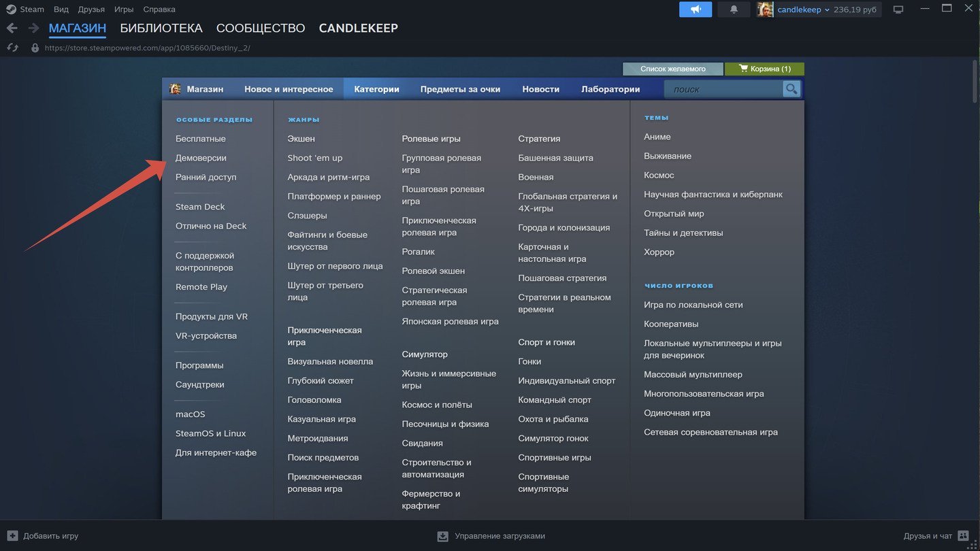This screenshot has height=551, width=980.
Task: Open Remote Play link
Action: [201, 287]
